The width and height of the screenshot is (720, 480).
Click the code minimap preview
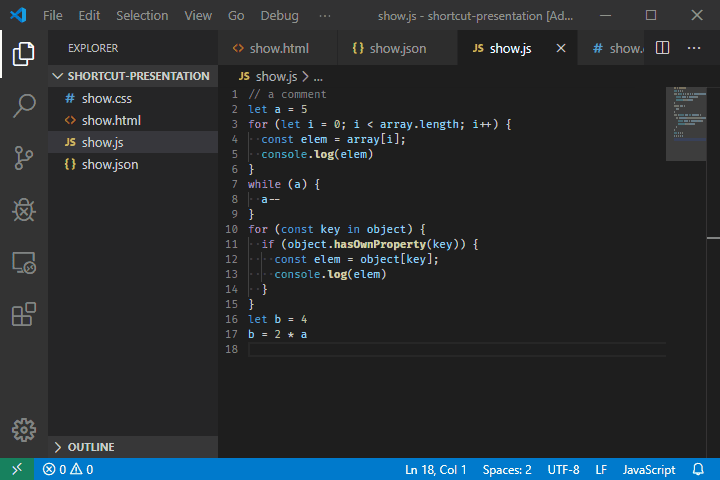(x=686, y=125)
